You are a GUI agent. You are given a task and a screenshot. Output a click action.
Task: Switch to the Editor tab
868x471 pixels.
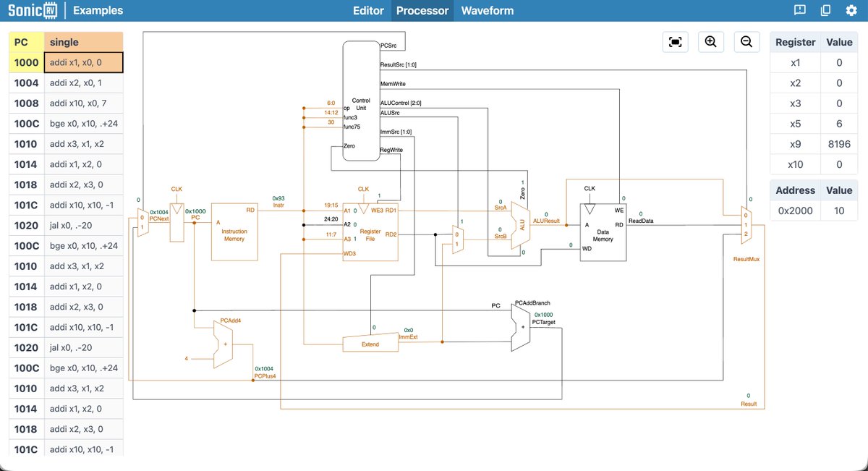tap(368, 11)
